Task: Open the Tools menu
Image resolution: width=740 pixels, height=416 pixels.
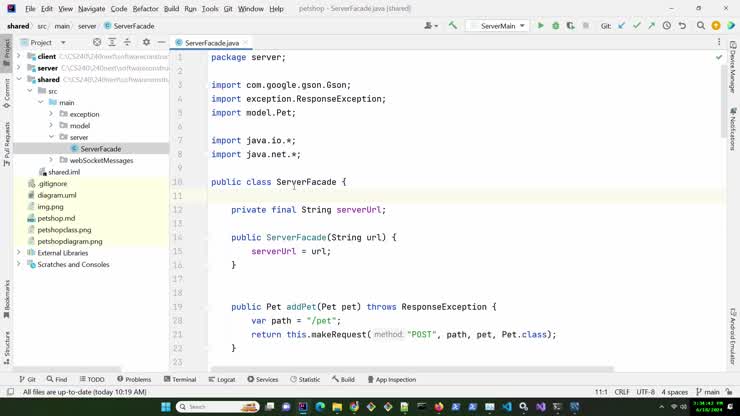Action: tap(210, 8)
